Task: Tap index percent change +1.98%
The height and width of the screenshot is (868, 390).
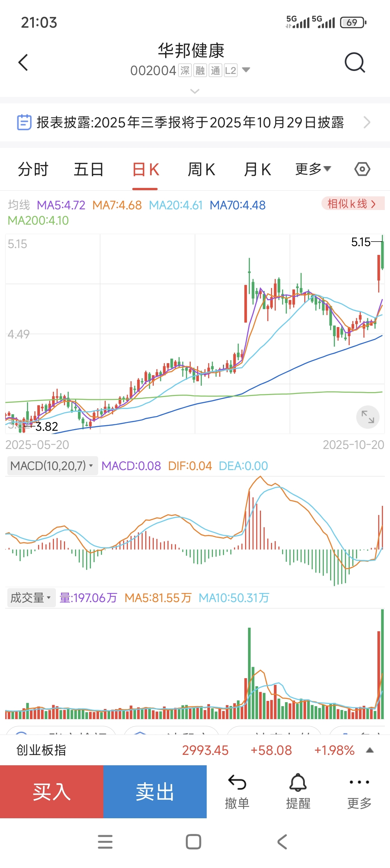Action: click(x=334, y=750)
